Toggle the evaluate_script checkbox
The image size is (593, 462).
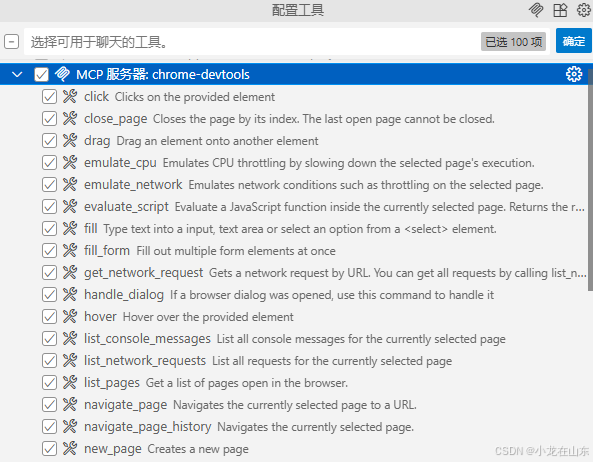tap(49, 206)
